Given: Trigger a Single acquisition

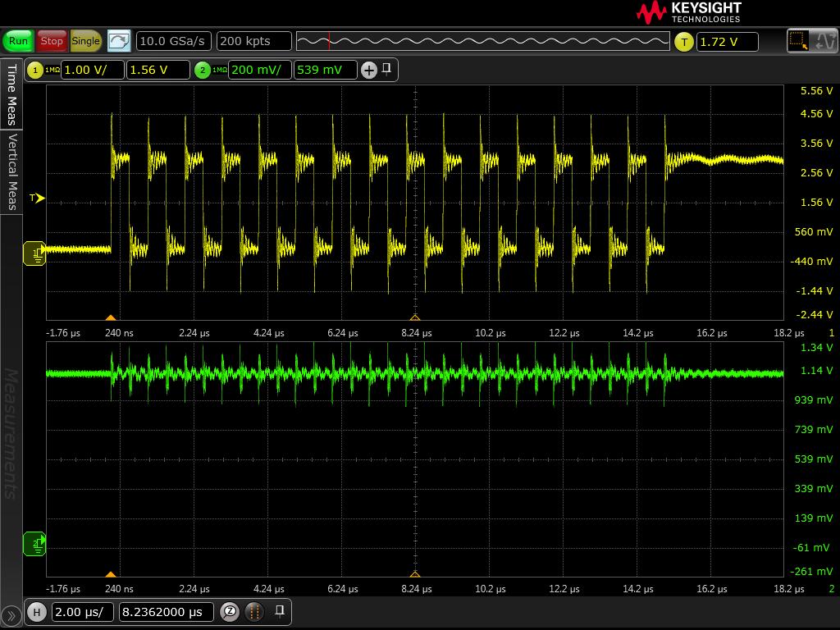Looking at the screenshot, I should [x=85, y=41].
